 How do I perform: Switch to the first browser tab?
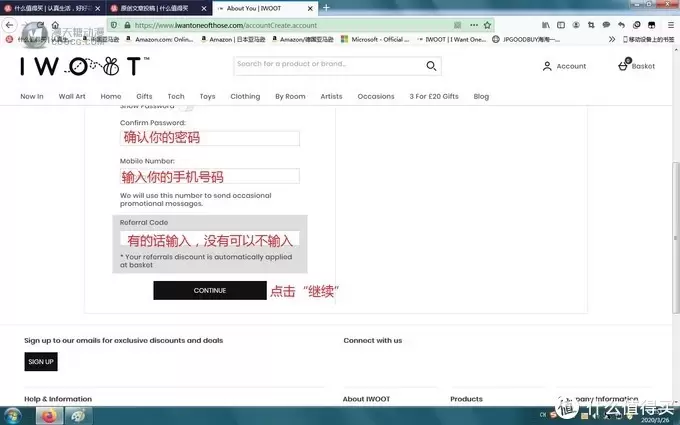[x=52, y=8]
